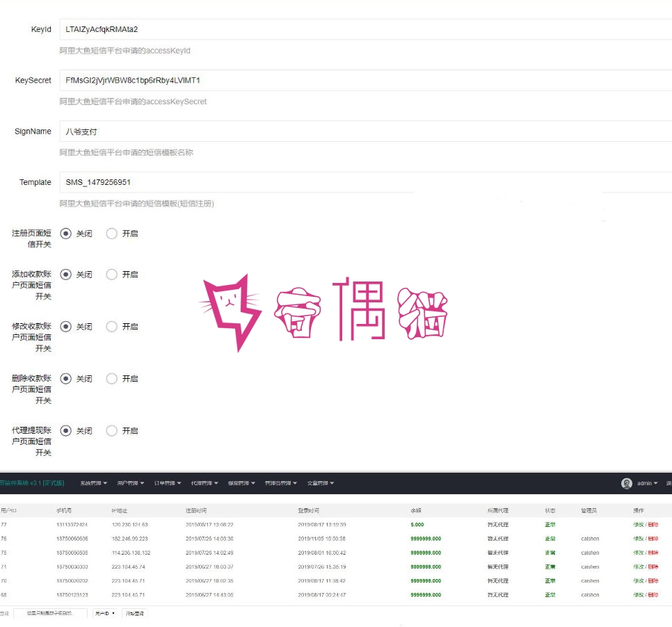Click IP address 114.236.138.132
The image size is (672, 627).
(131, 553)
